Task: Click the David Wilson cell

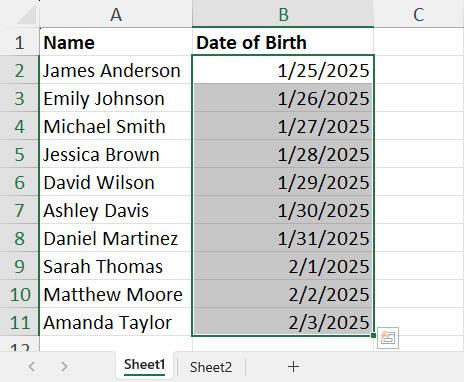Action: [x=116, y=182]
